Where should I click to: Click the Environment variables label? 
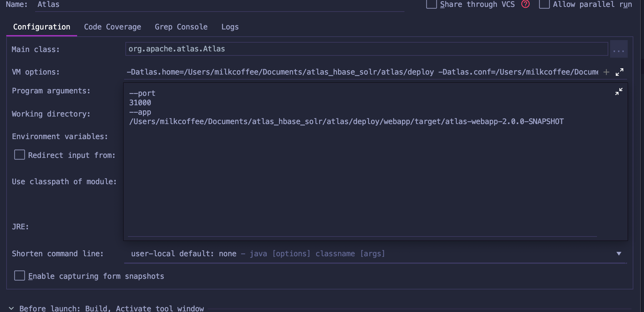click(x=60, y=137)
